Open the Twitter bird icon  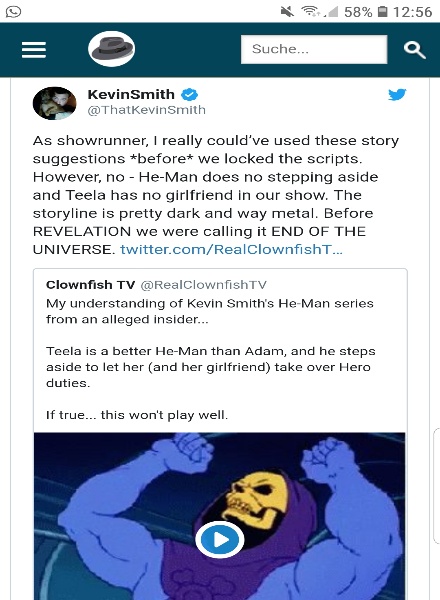tap(397, 94)
